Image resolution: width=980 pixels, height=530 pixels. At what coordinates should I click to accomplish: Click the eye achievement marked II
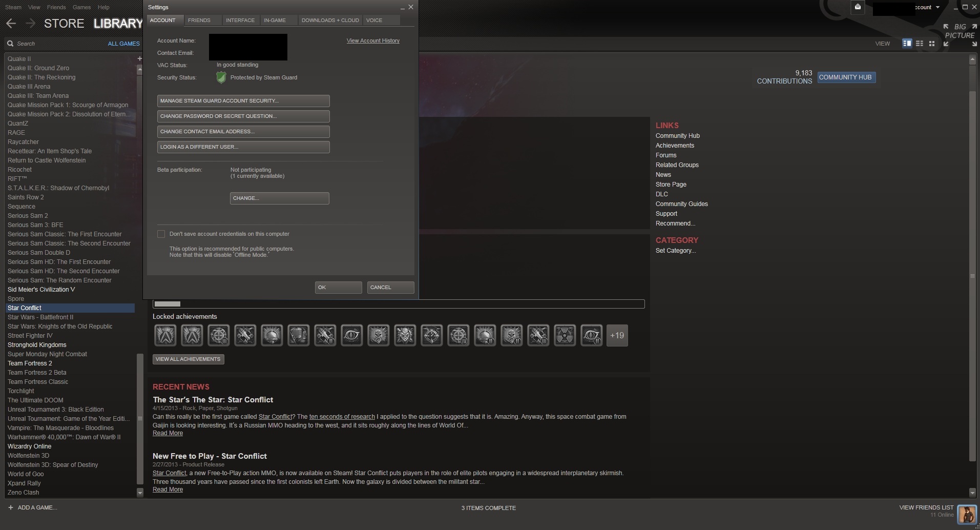click(591, 335)
